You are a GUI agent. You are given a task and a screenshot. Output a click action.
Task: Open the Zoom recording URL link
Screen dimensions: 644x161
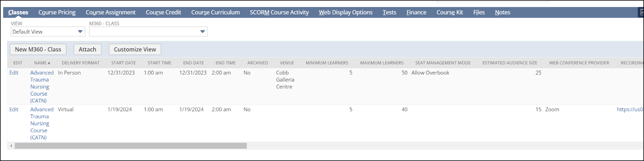pyautogui.click(x=630, y=109)
